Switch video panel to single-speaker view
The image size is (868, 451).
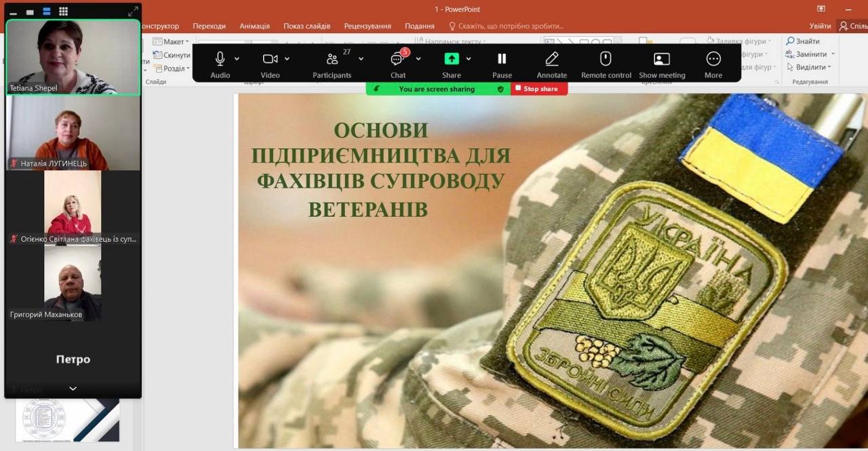click(x=30, y=12)
